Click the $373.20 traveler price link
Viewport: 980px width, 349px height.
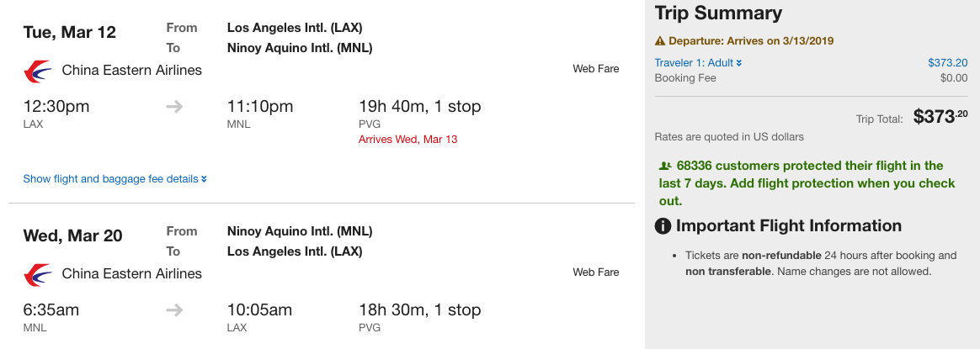pos(947,62)
